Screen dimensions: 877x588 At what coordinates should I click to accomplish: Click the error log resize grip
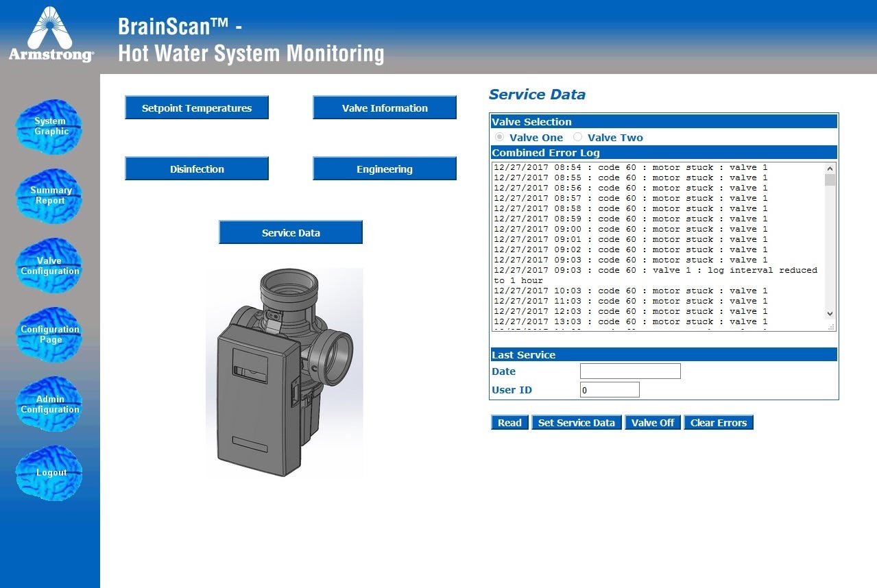831,327
